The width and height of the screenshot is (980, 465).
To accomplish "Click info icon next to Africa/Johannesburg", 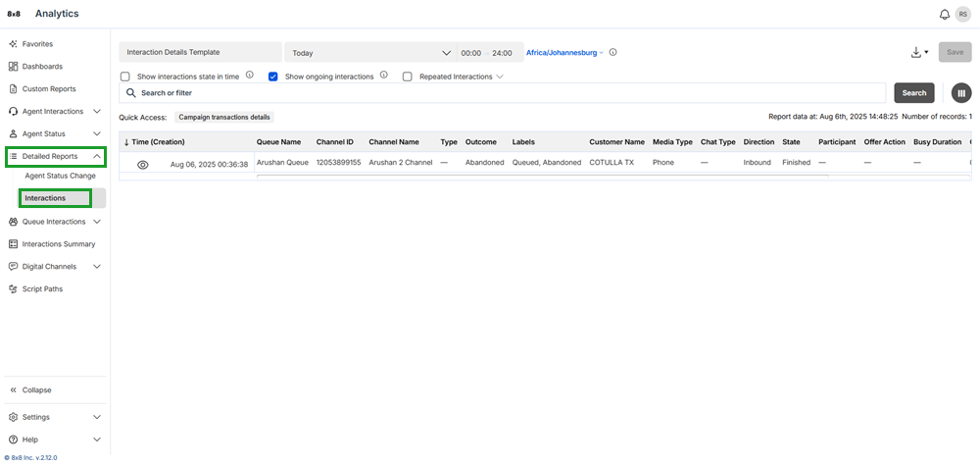I will [612, 53].
